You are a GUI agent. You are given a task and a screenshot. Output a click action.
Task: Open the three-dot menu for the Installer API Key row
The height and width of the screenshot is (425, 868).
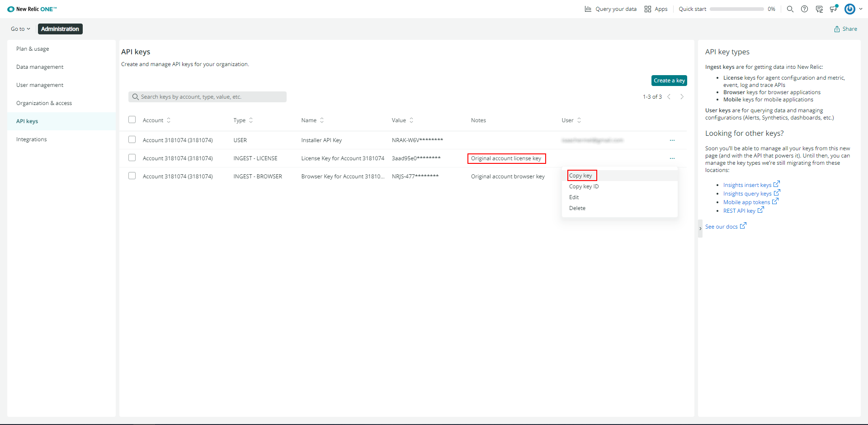[672, 140]
